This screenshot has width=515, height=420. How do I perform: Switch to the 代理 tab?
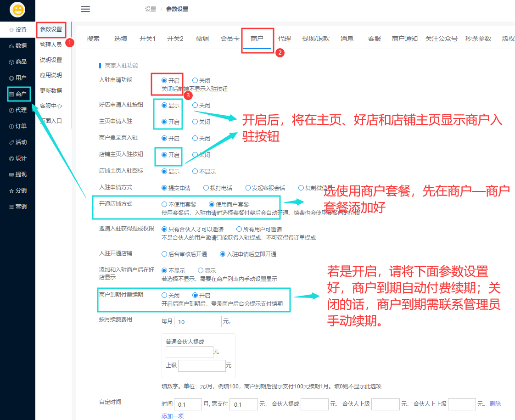[285, 39]
